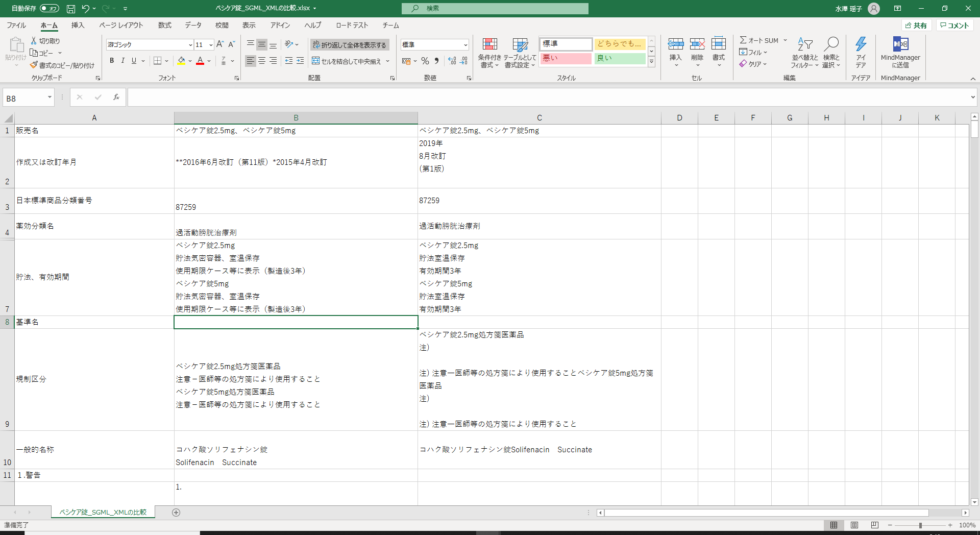Open the Insert tab
980x535 pixels.
tap(78, 25)
